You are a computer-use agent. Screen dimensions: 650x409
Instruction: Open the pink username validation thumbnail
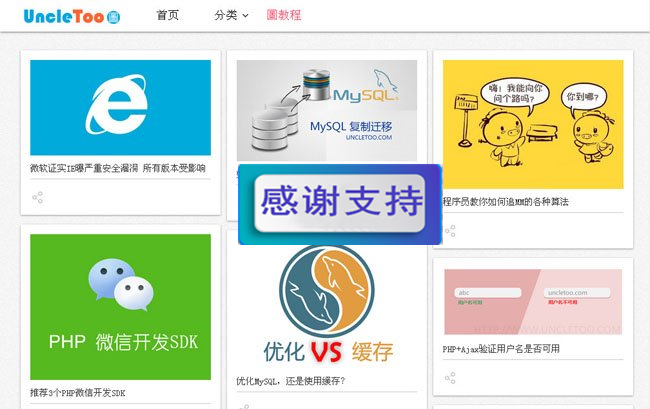(533, 302)
